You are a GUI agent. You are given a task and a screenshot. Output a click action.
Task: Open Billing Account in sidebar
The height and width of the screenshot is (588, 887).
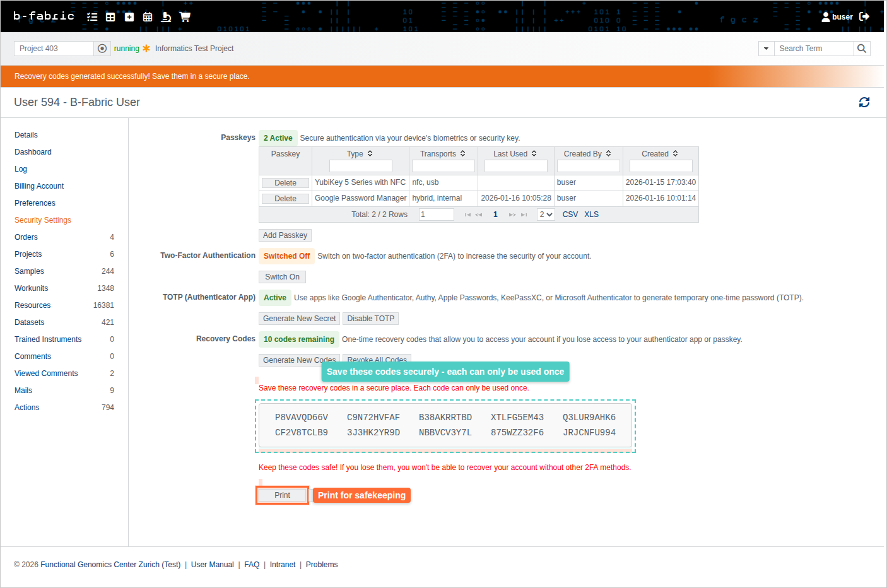[x=39, y=186]
